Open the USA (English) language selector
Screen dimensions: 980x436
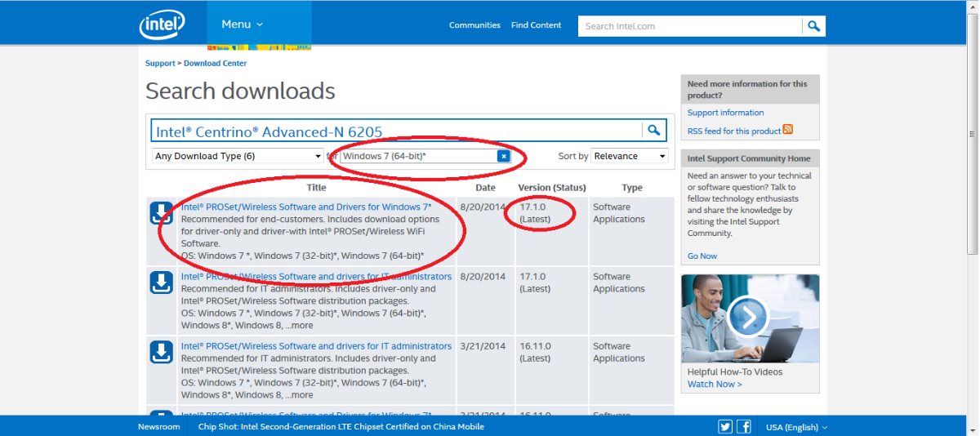point(796,427)
